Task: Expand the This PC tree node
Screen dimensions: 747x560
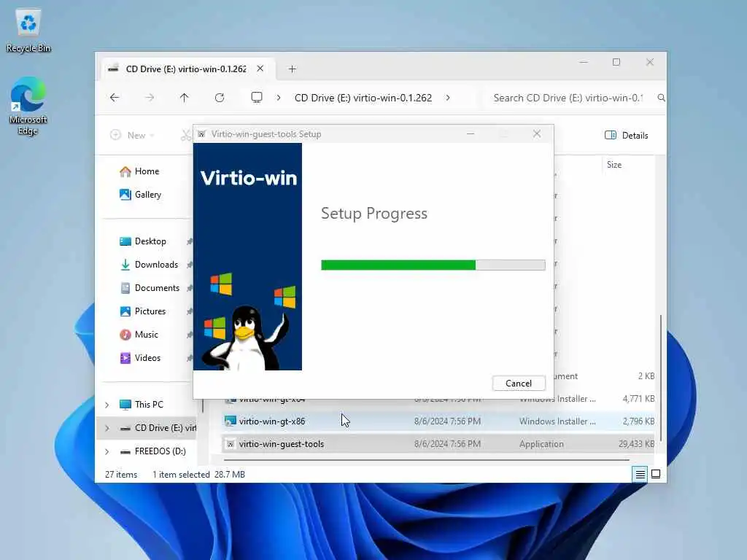Action: (x=107, y=405)
